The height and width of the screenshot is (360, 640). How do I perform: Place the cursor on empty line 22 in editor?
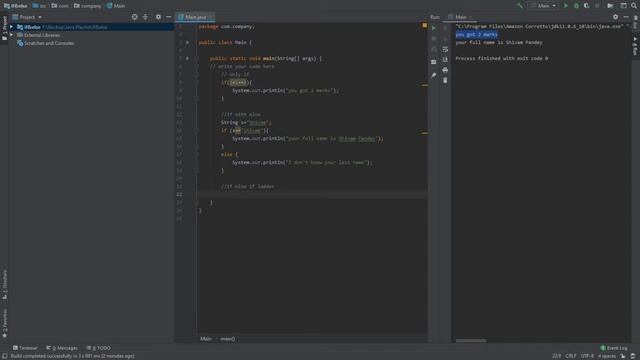[312, 194]
